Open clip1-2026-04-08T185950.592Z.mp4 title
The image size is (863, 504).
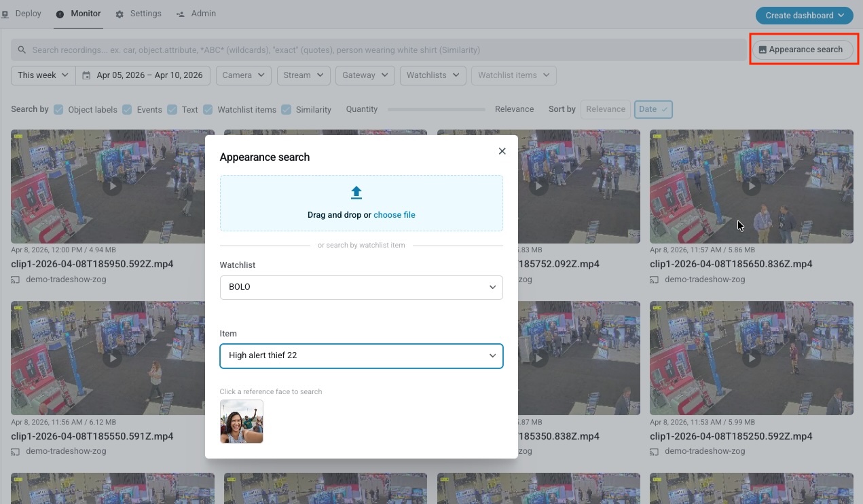92,264
